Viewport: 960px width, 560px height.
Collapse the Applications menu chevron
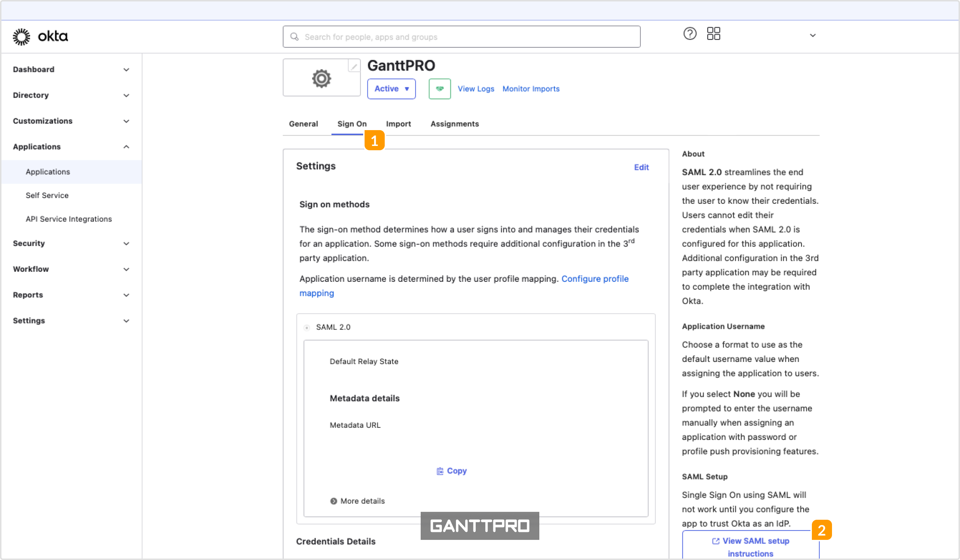[126, 147]
